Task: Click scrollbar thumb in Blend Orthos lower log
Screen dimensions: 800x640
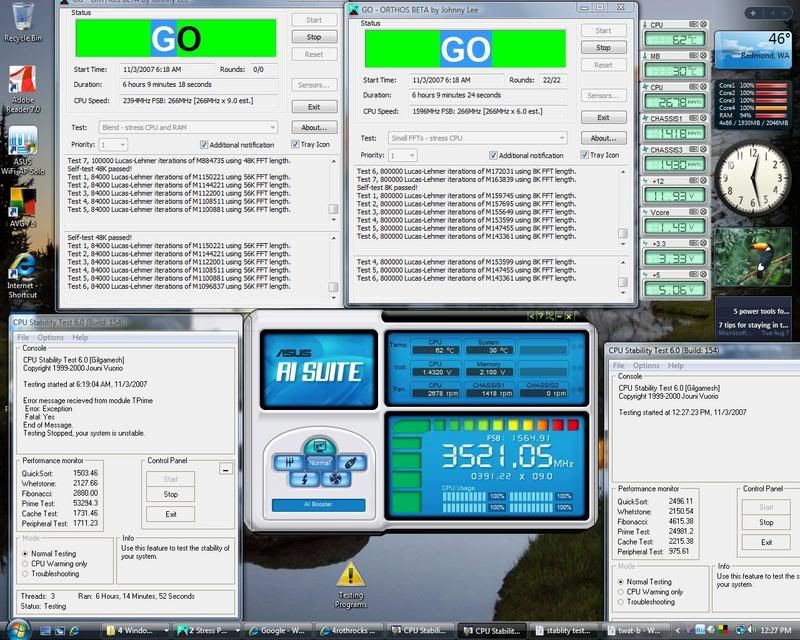Action: click(x=333, y=287)
